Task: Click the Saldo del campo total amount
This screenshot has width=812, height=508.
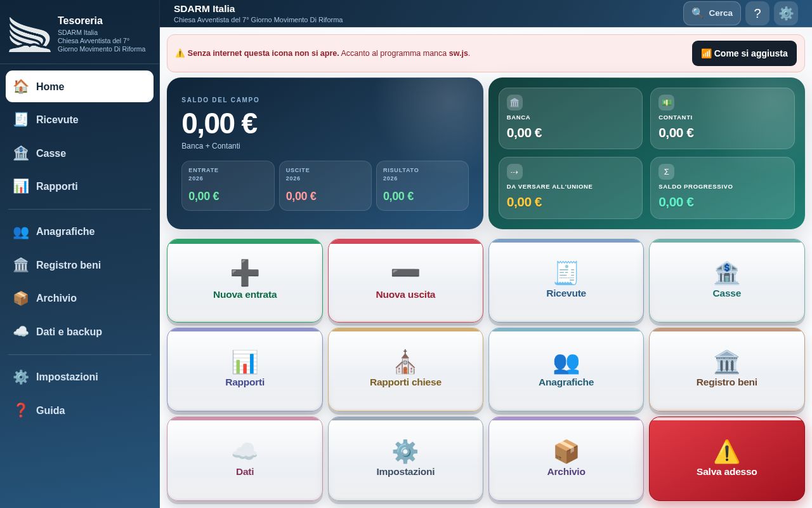Action: click(219, 123)
